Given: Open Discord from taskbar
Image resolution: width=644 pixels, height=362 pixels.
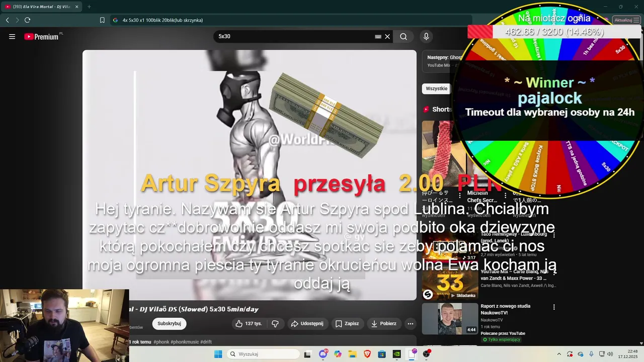Looking at the screenshot, I should tap(323, 354).
